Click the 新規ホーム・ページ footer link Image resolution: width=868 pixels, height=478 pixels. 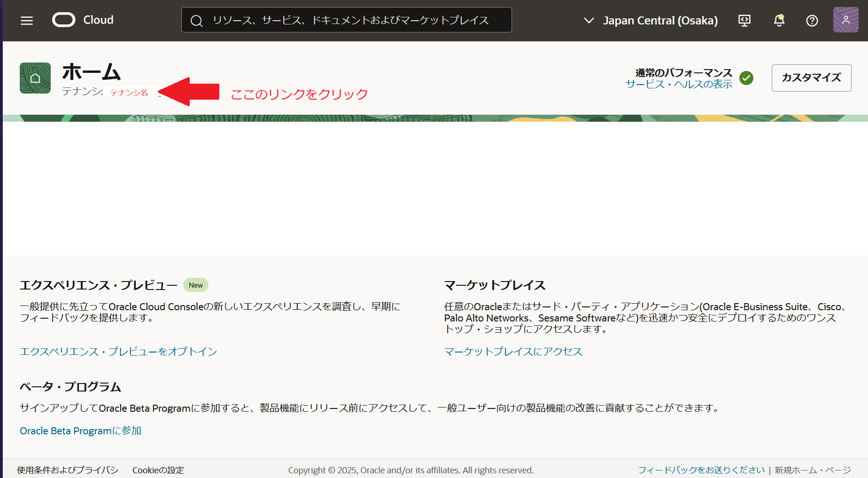813,470
